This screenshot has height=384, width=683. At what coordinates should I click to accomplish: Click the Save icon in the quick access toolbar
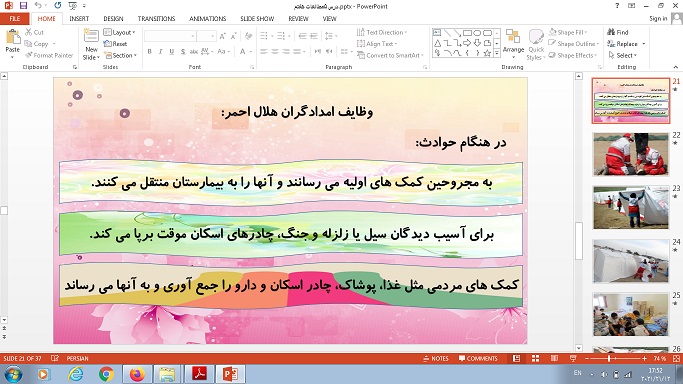[x=23, y=6]
